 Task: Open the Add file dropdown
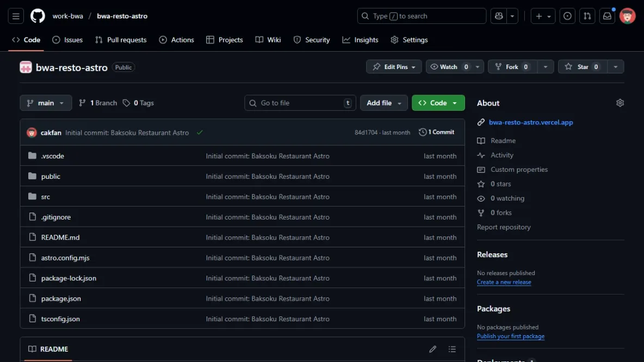383,103
